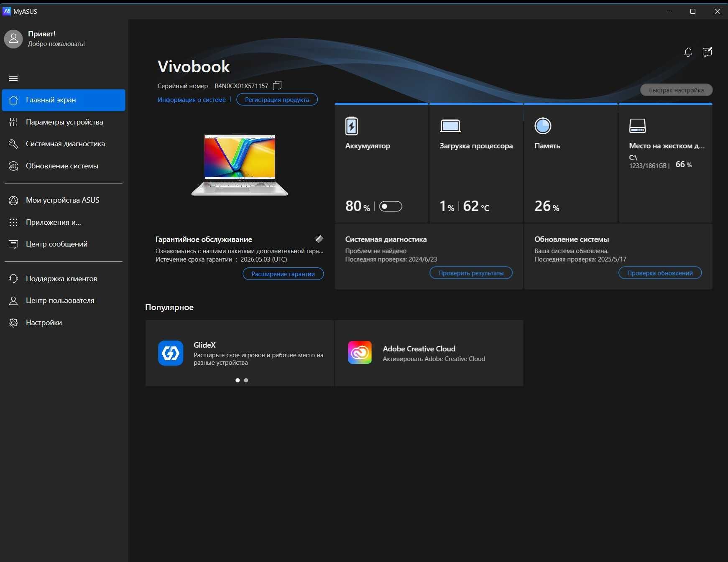
Task: Copy serial number with copy icon
Action: [277, 86]
